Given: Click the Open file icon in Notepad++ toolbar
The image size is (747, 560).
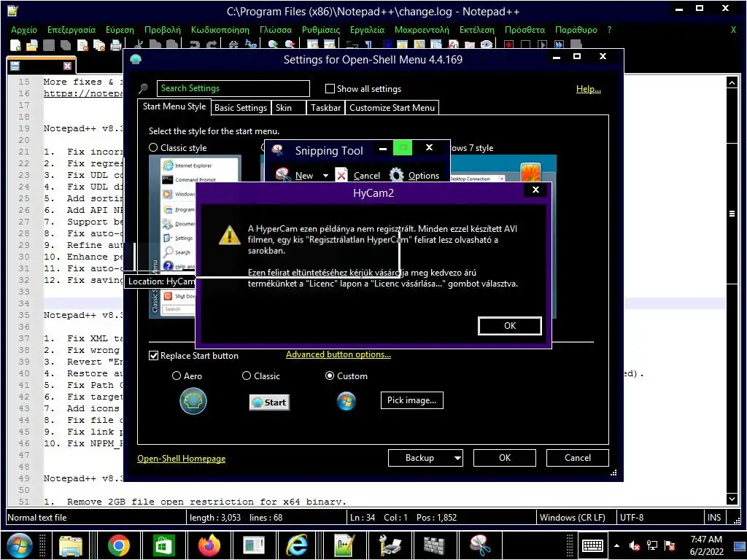Looking at the screenshot, I should click(x=32, y=45).
